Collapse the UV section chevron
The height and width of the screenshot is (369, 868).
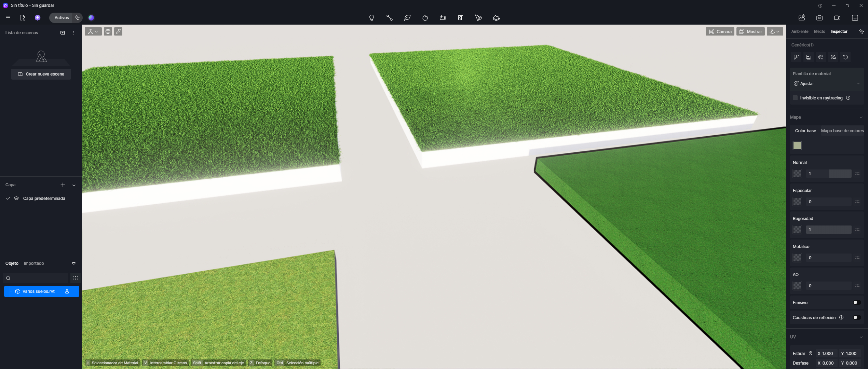pos(861,337)
